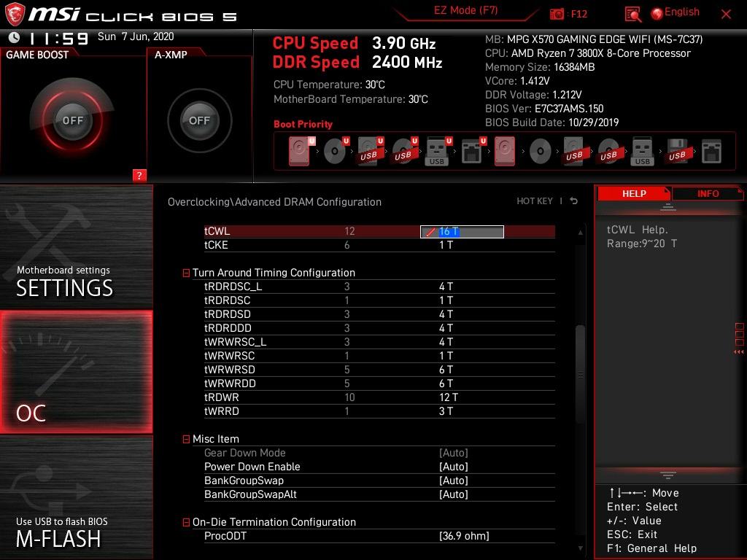The image size is (747, 560).
Task: Select the first UEFI hard disk boot device
Action: pyautogui.click(x=301, y=151)
